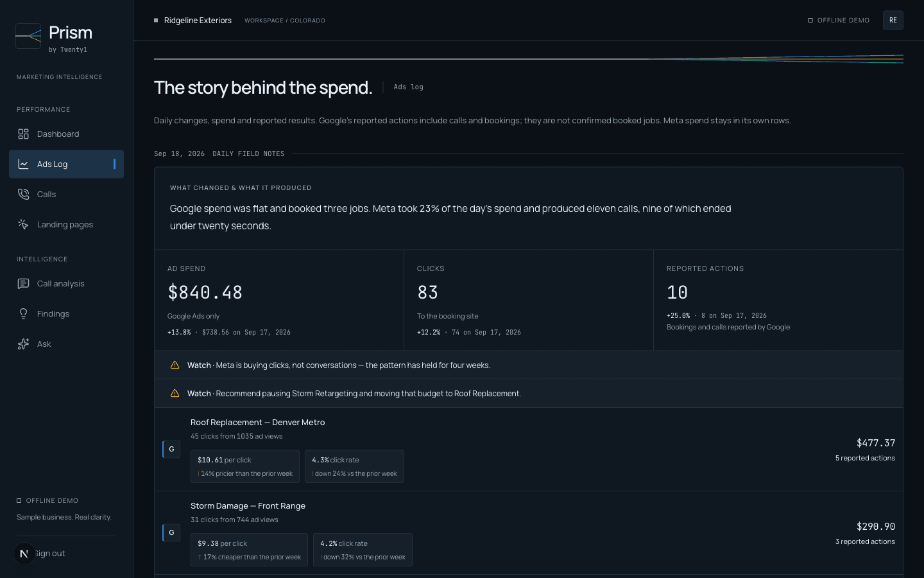Click the Ads log tag beside the heading
Image resolution: width=924 pixels, height=578 pixels.
[409, 87]
